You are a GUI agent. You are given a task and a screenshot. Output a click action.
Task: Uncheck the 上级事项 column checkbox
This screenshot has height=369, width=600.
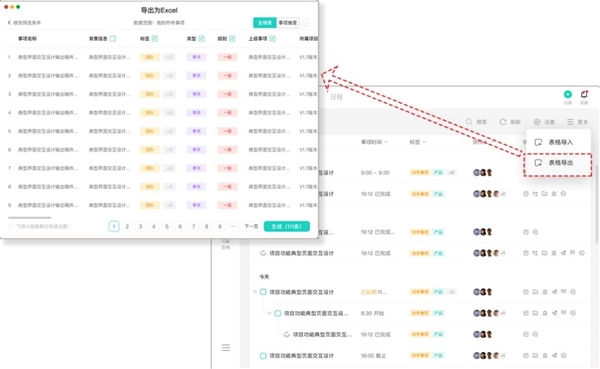click(272, 38)
